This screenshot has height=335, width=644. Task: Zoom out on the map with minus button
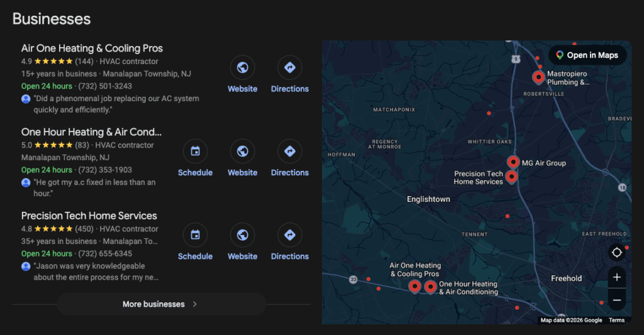pyautogui.click(x=616, y=300)
